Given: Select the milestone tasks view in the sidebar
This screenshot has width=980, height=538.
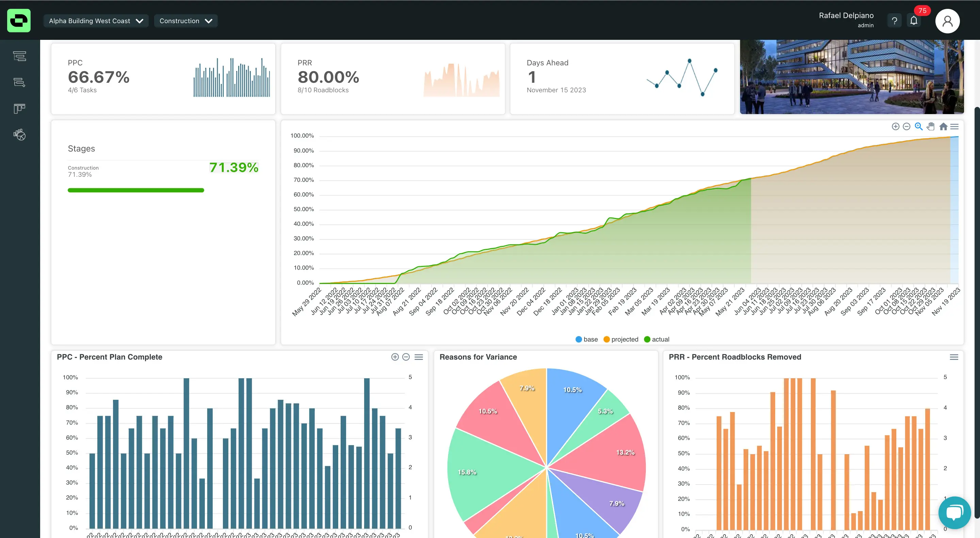Looking at the screenshot, I should point(19,83).
